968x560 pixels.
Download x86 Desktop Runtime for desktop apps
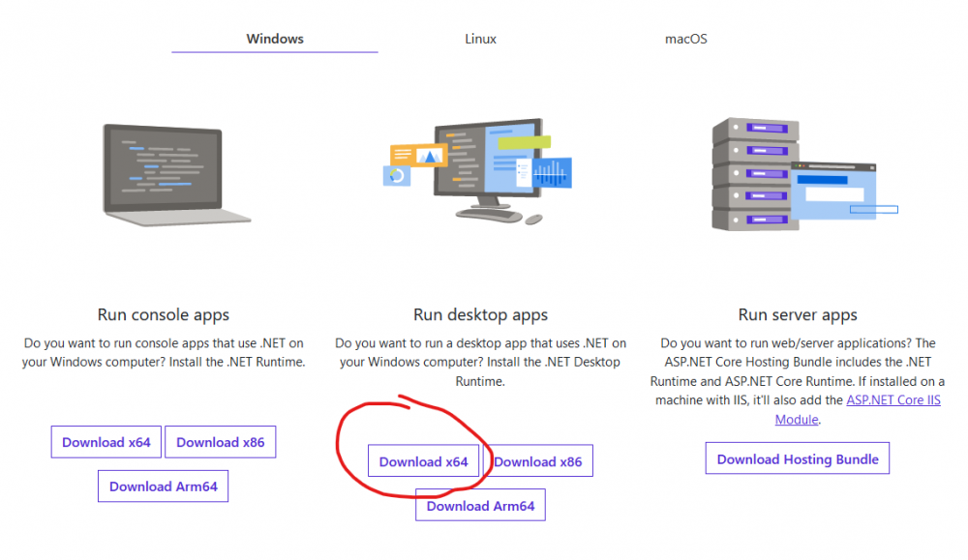[x=538, y=461]
